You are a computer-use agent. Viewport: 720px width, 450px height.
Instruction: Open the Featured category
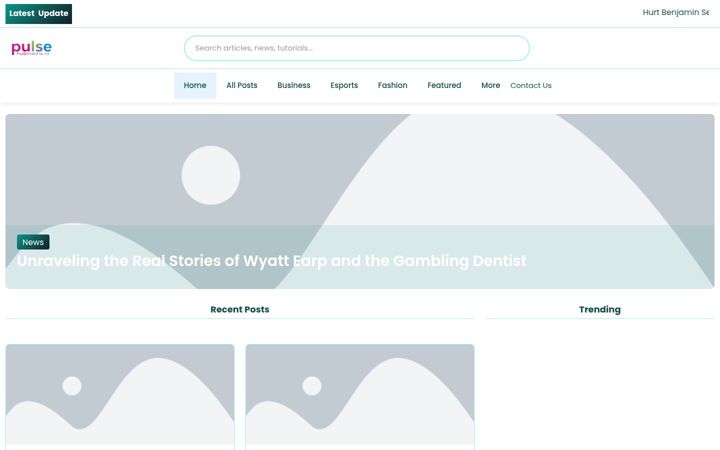444,85
